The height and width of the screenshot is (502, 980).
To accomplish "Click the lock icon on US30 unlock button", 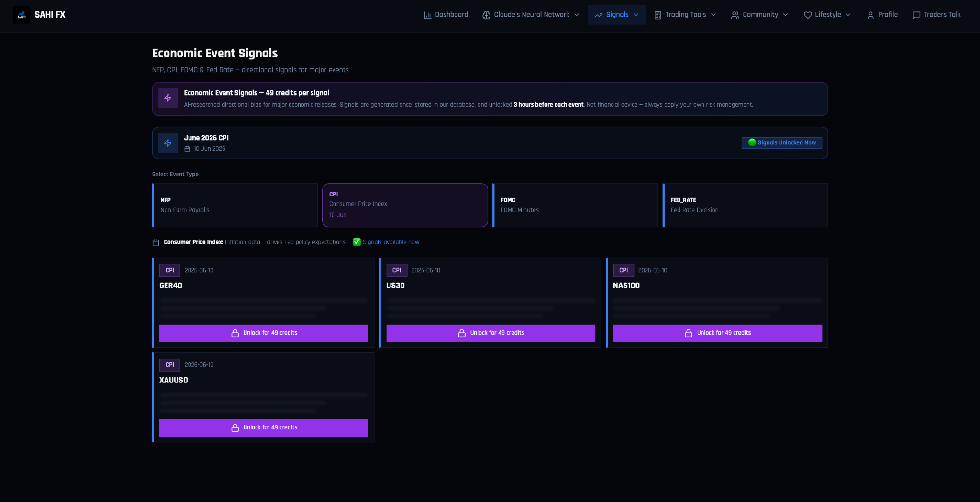I will click(x=462, y=333).
